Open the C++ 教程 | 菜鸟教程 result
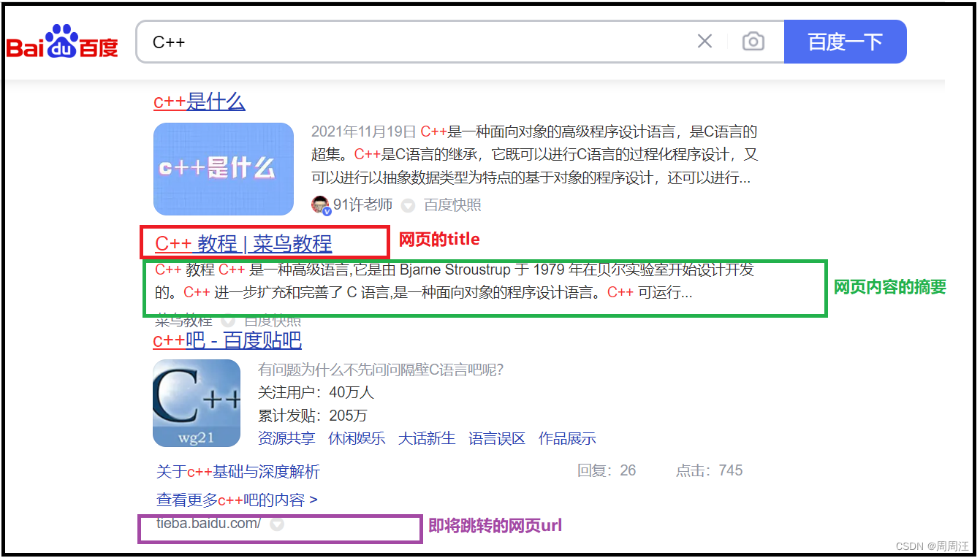The image size is (980, 558). click(243, 243)
